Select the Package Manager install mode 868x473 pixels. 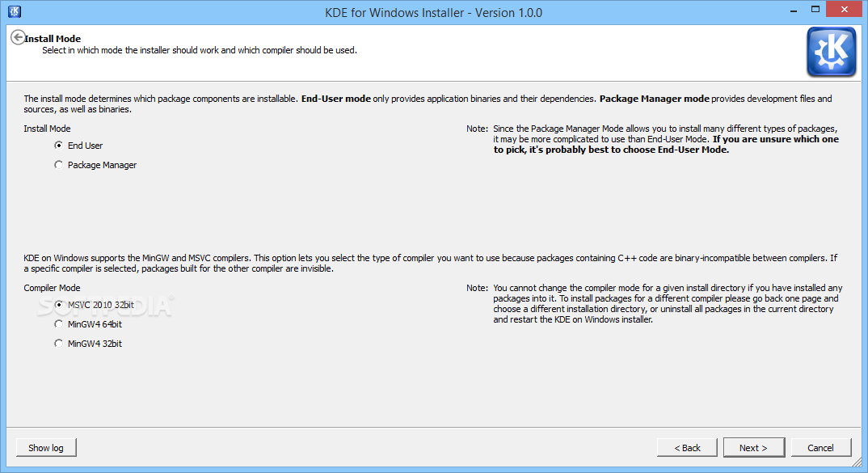click(95, 165)
